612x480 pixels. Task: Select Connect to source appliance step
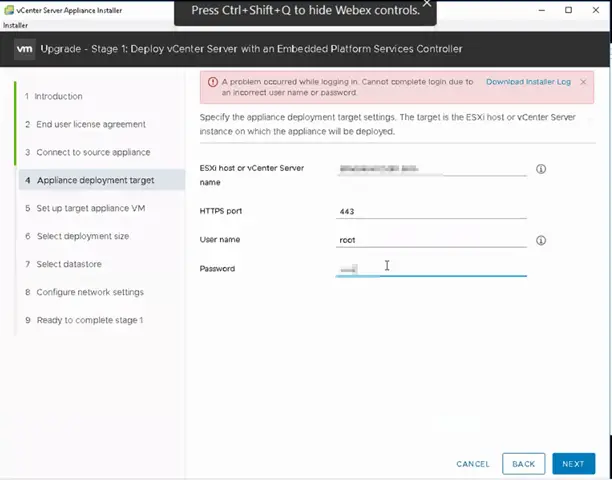click(87, 152)
